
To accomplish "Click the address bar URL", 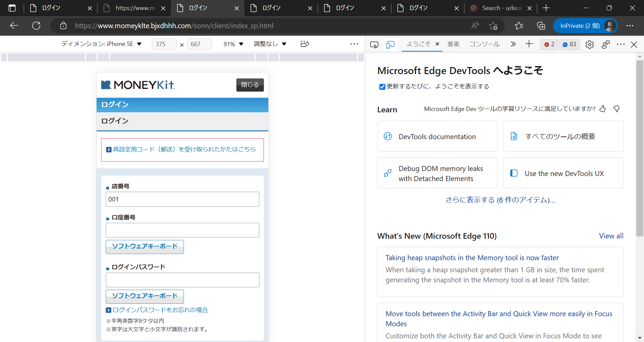I will pyautogui.click(x=174, y=25).
